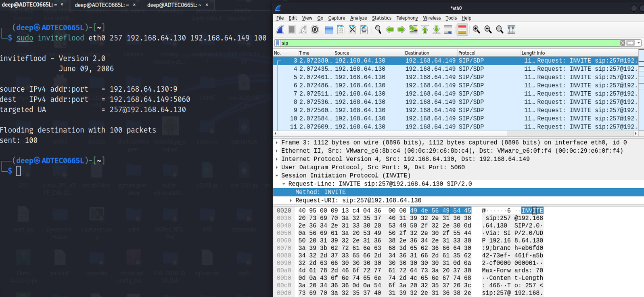
Task: Click the Wireshark title bar app icon
Action: [x=278, y=8]
